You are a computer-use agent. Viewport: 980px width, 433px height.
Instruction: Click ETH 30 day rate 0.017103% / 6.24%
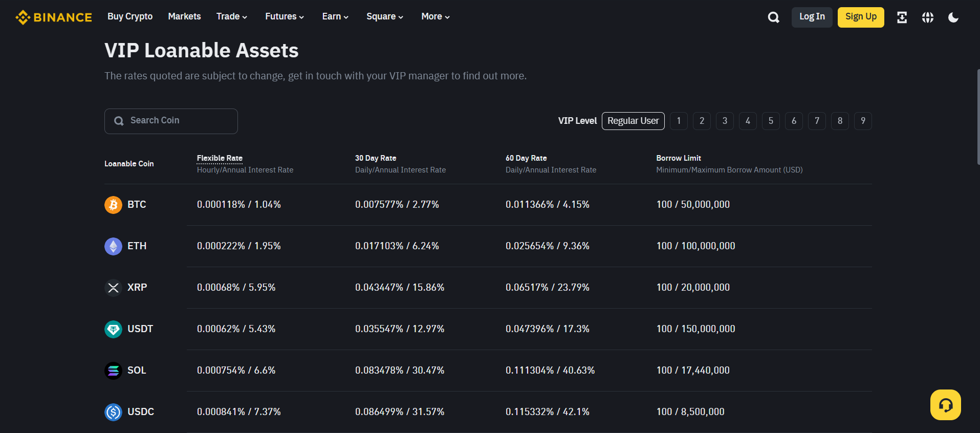(397, 246)
